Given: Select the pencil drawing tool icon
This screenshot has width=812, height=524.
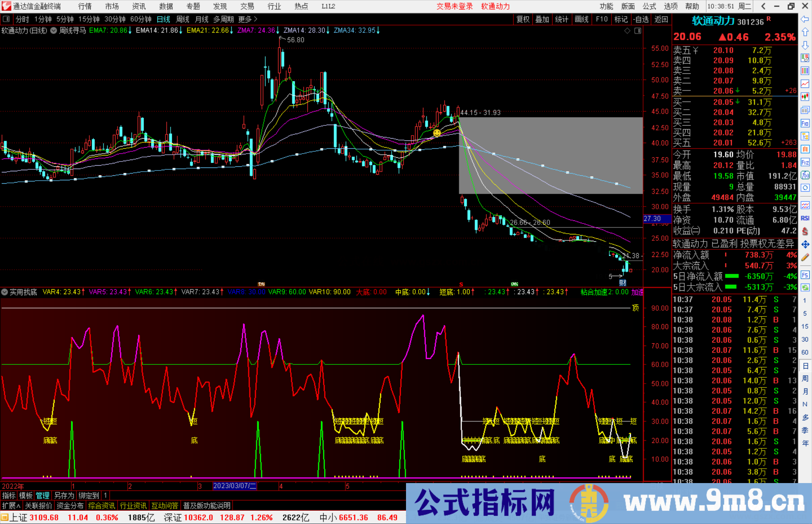Looking at the screenshot, I should [805, 258].
